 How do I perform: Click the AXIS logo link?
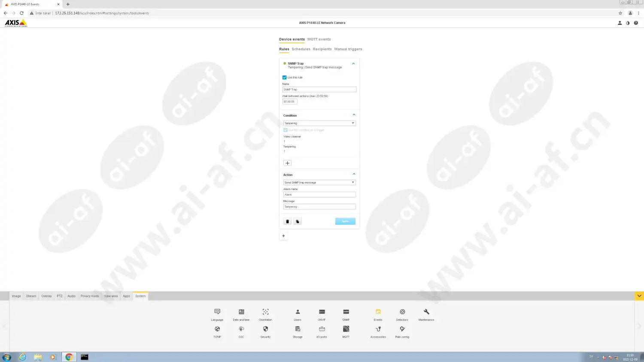point(16,23)
